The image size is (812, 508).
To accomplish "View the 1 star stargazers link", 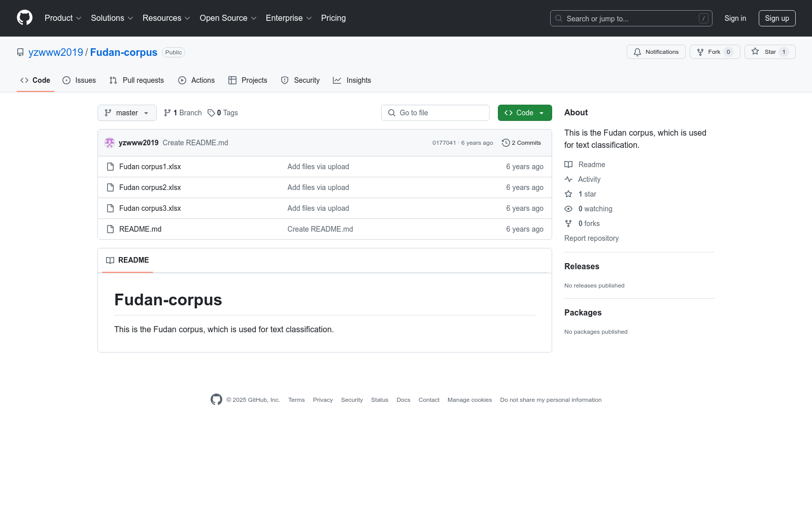I will (581, 194).
